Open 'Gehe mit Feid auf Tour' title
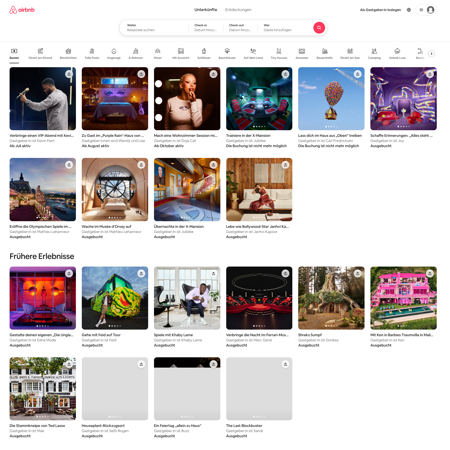450x450 pixels. 101,335
